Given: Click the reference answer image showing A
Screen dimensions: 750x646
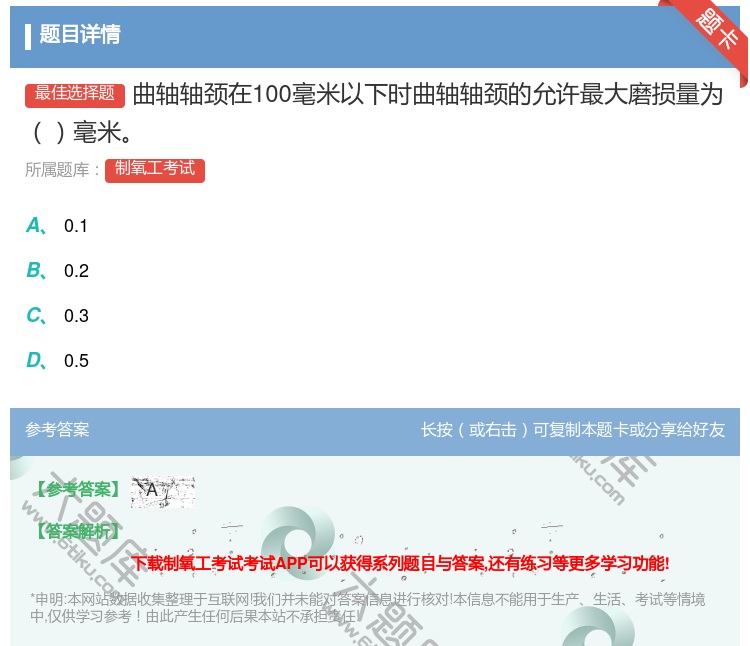Looking at the screenshot, I should pyautogui.click(x=163, y=492).
